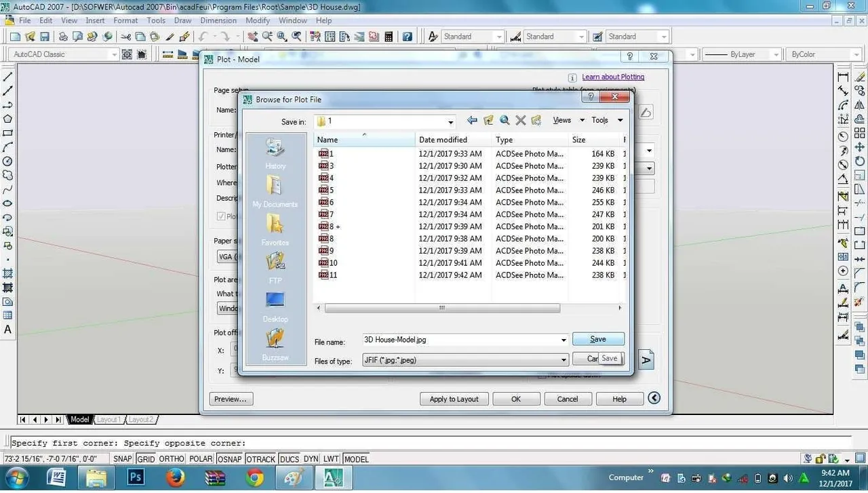Create a new folder in Browse dialog
Viewport: 868px width, 493px height.
click(536, 120)
